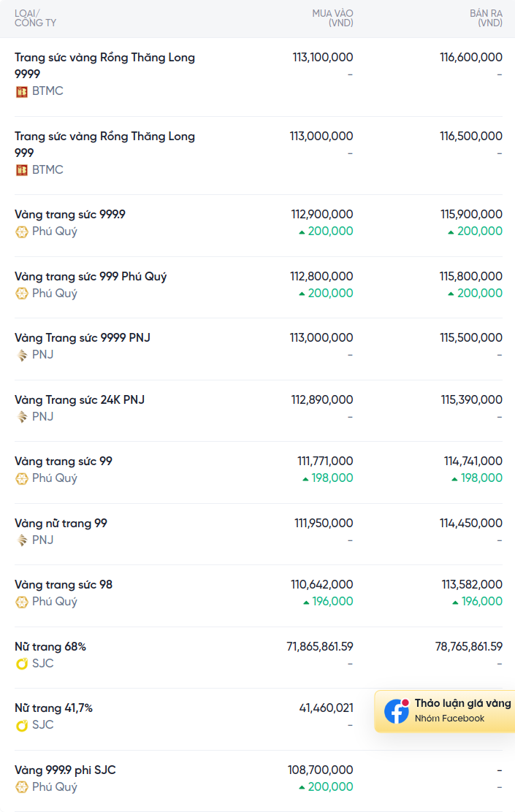Click PNJ logo under Vàng Trang sức 24K PNJ

(x=21, y=417)
